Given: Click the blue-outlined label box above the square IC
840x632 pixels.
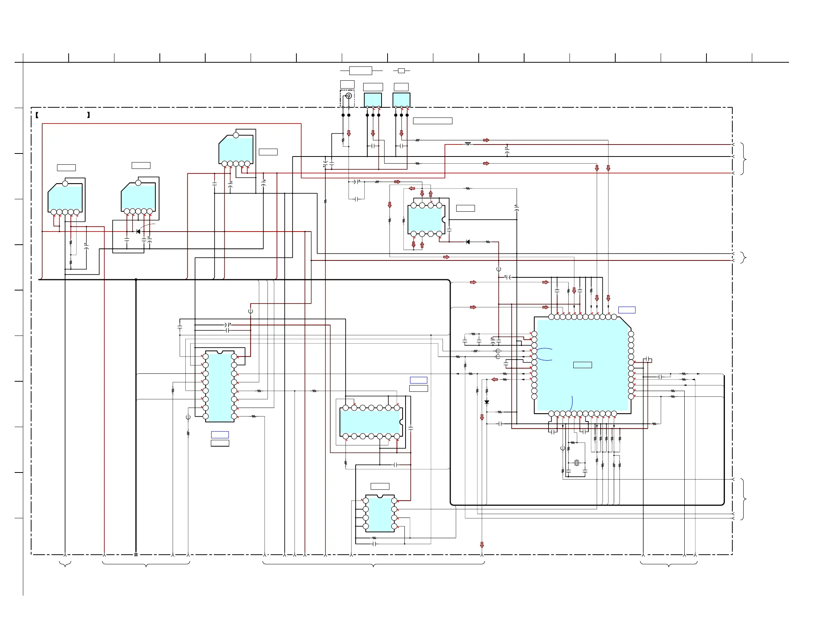Looking at the screenshot, I should pos(627,310).
